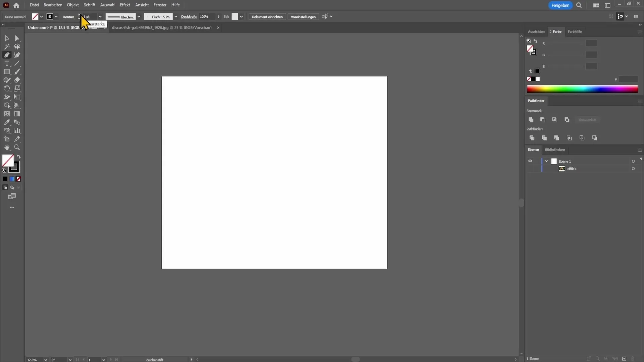
Task: Open the Stil graphic style dropdown
Action: pyautogui.click(x=241, y=17)
